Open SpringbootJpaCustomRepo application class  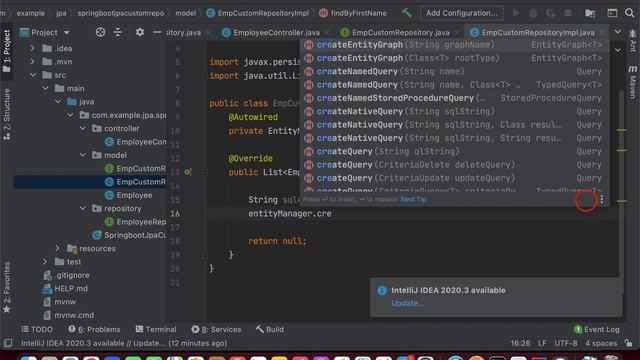[130, 235]
